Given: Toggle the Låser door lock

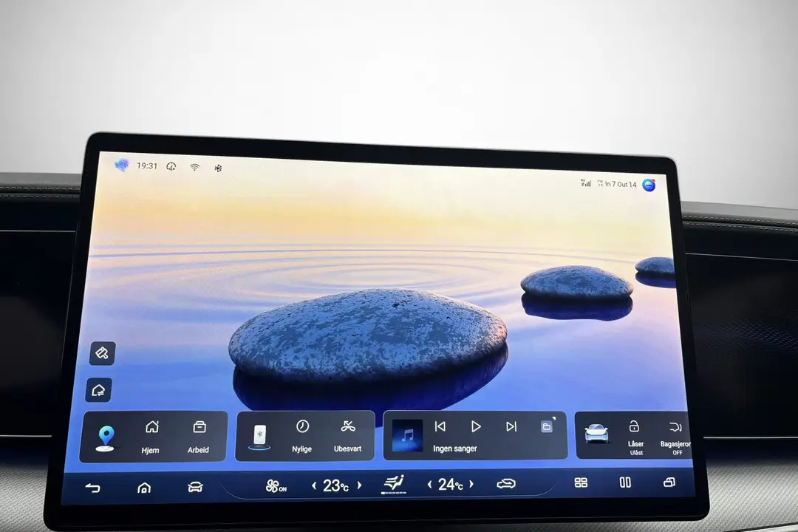Looking at the screenshot, I should pyautogui.click(x=635, y=437).
